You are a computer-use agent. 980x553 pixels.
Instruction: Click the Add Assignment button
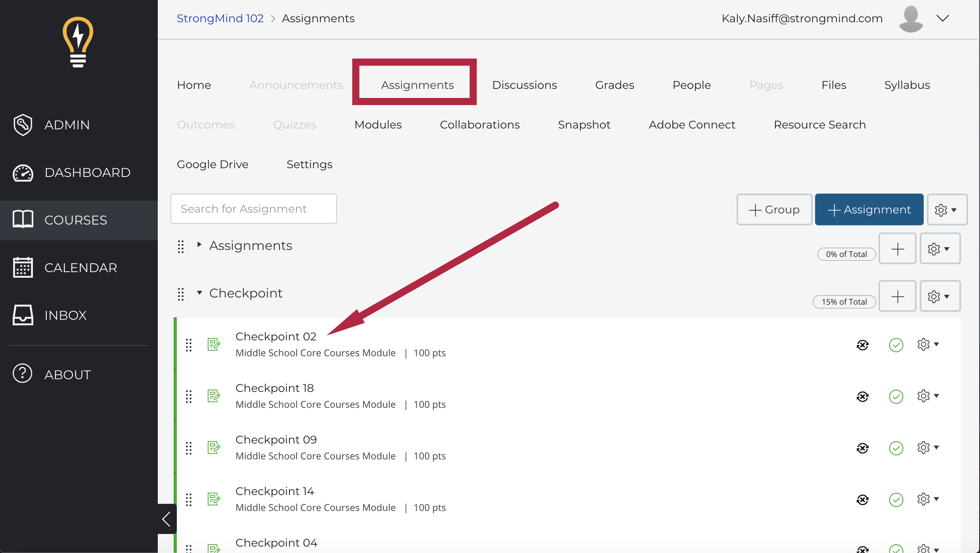tap(869, 209)
